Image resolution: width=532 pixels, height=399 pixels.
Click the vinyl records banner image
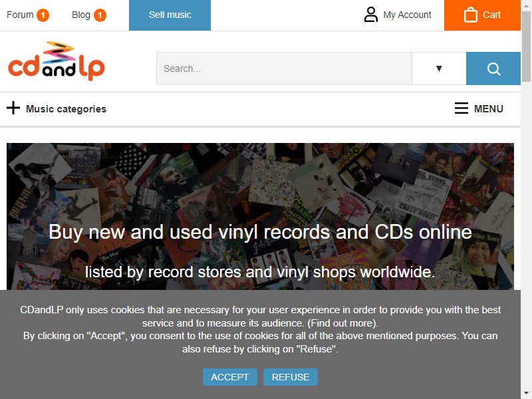pos(260,216)
